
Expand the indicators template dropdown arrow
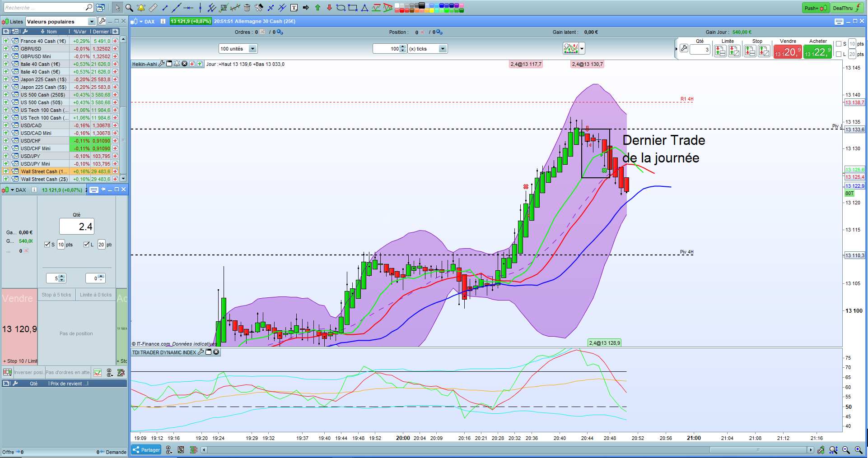click(582, 48)
